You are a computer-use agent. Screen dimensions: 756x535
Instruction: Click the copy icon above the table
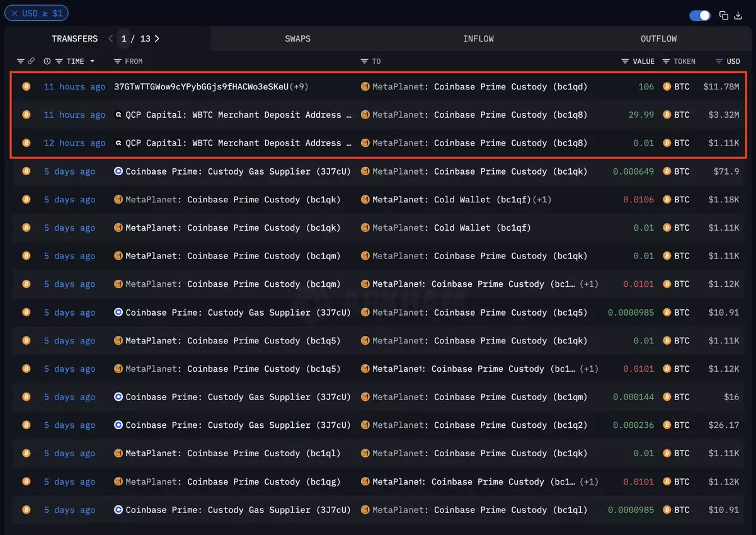click(x=724, y=15)
